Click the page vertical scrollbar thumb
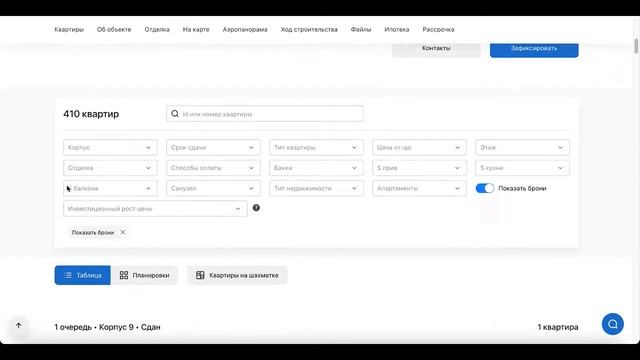This screenshot has height=360, width=640. pos(636,46)
